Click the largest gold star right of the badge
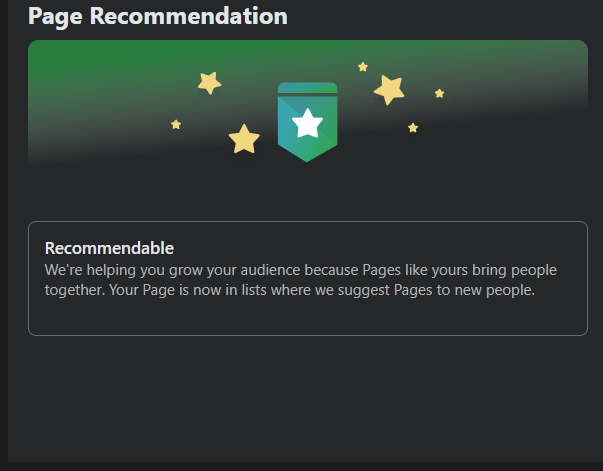Viewport: 603px width, 471px height. coord(389,90)
